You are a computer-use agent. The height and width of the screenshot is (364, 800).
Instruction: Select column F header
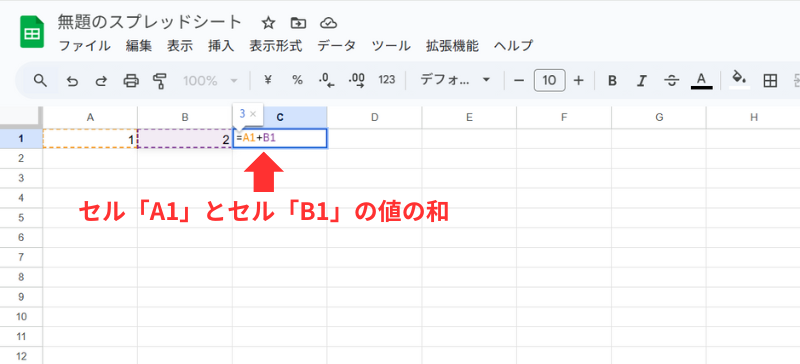tap(564, 117)
